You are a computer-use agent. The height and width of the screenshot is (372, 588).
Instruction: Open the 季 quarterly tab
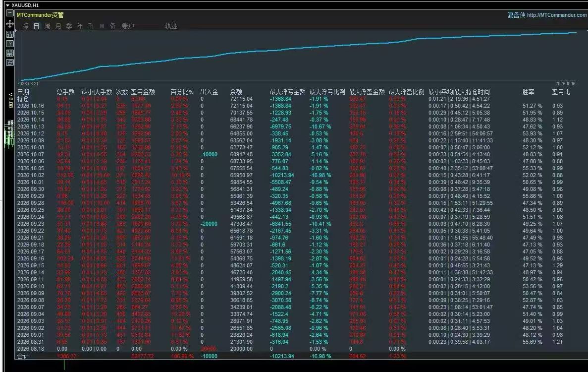(69, 26)
